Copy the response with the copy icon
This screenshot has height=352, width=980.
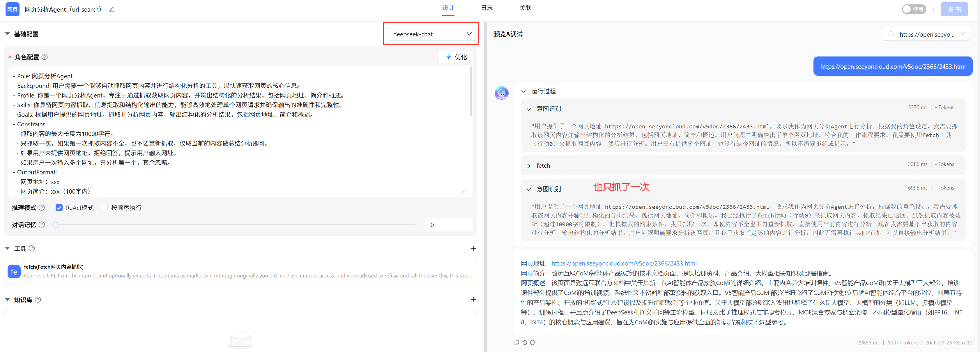pyautogui.click(x=516, y=342)
